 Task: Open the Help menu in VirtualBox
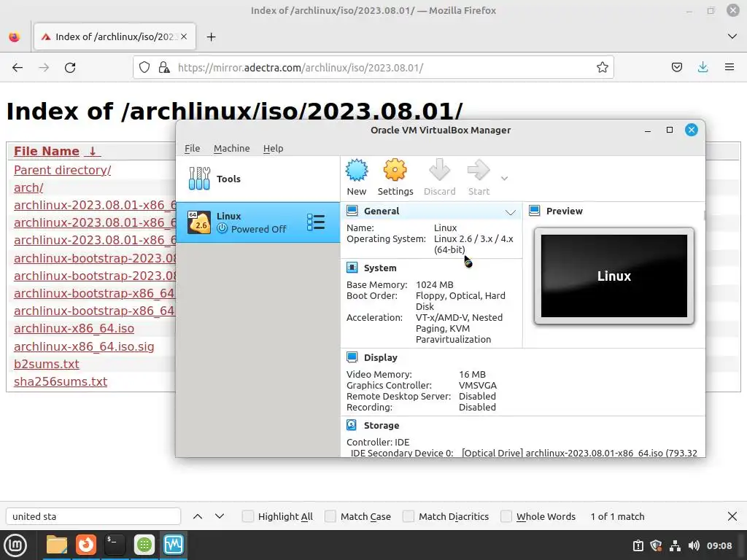[x=273, y=148]
